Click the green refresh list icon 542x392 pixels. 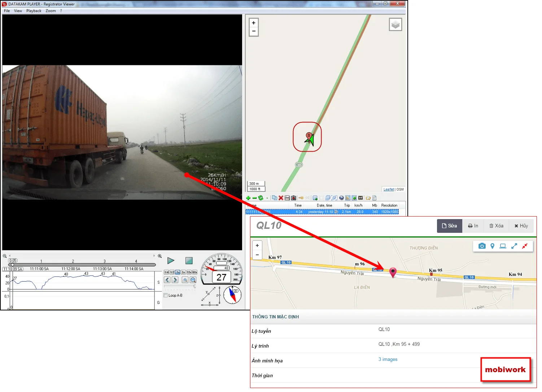pyautogui.click(x=261, y=198)
